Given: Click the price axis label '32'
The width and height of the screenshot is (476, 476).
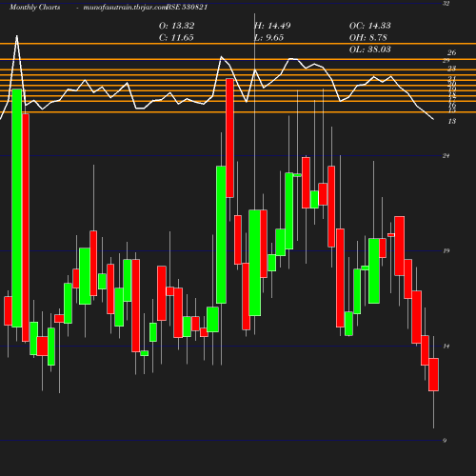Looking at the screenshot, I should (446, 4).
